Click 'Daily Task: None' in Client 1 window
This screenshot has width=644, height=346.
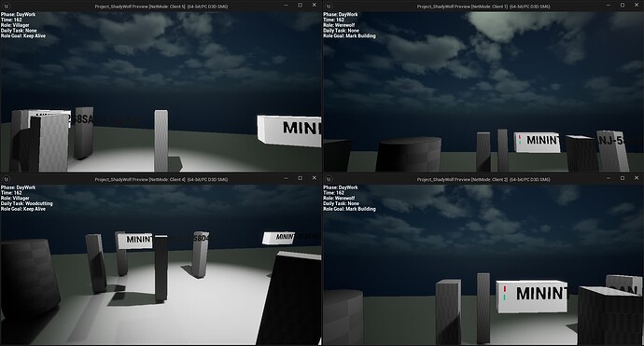(x=342, y=31)
